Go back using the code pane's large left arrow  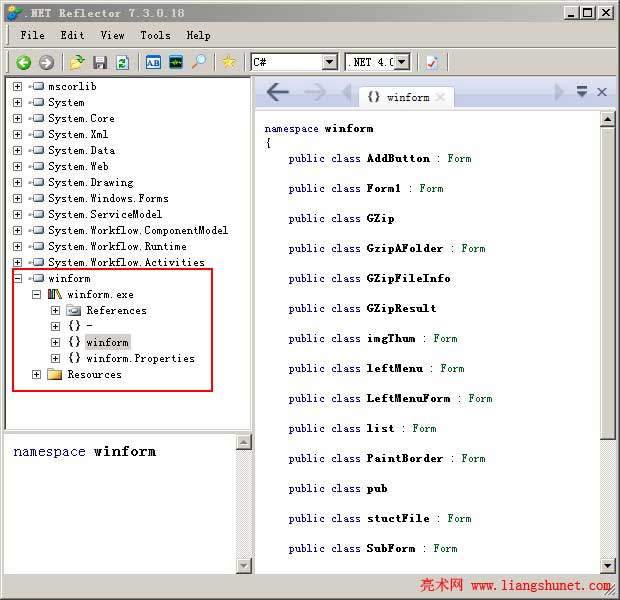pos(278,93)
